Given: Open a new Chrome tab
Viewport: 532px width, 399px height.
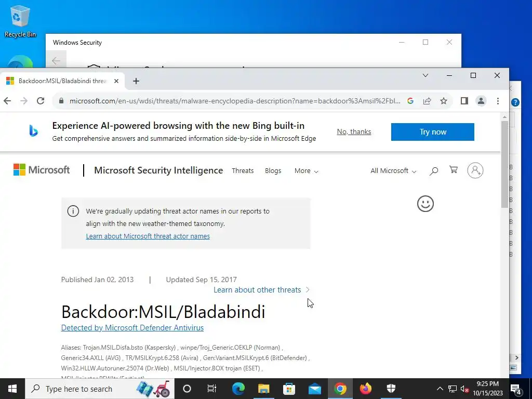Looking at the screenshot, I should click(136, 81).
